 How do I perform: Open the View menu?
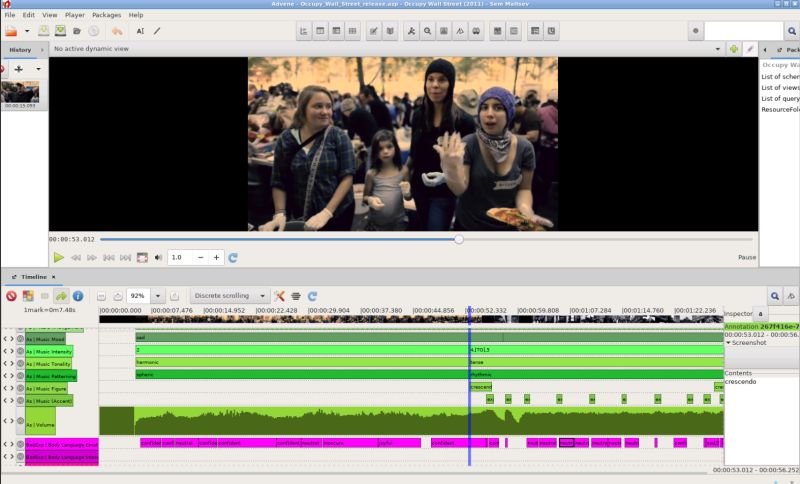[49, 15]
